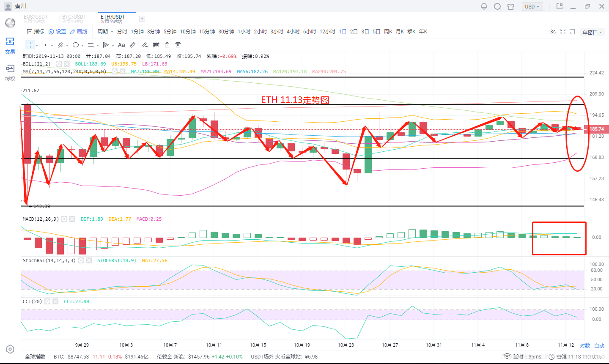Select the 周K weekly timeframe
This screenshot has height=364, width=609.
click(x=388, y=32)
